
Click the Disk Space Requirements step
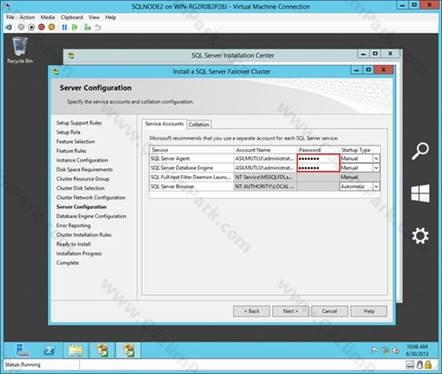(x=84, y=170)
